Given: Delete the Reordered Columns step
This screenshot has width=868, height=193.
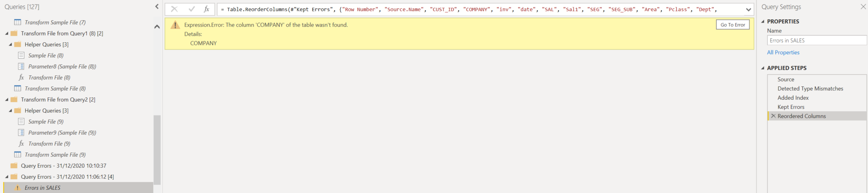Looking at the screenshot, I should pyautogui.click(x=773, y=116).
